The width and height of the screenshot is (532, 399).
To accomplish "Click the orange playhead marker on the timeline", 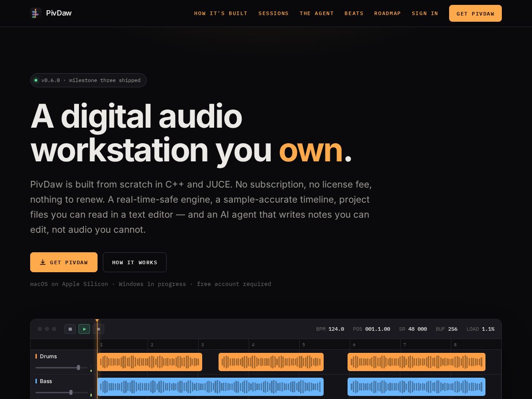I will point(97,321).
